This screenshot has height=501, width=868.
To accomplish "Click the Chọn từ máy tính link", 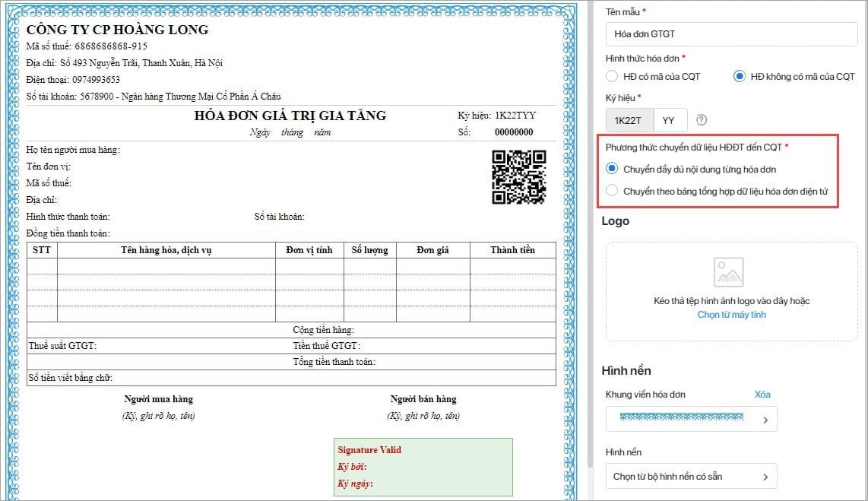I will click(x=731, y=315).
